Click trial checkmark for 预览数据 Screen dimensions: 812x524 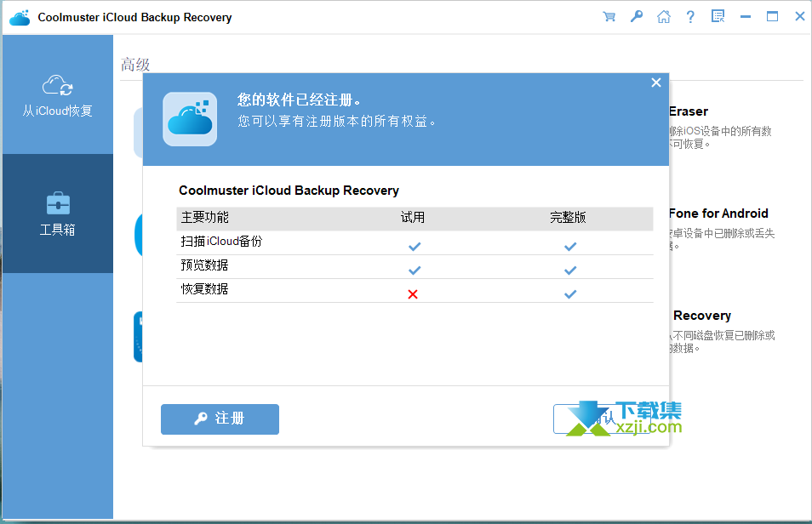[x=415, y=271]
